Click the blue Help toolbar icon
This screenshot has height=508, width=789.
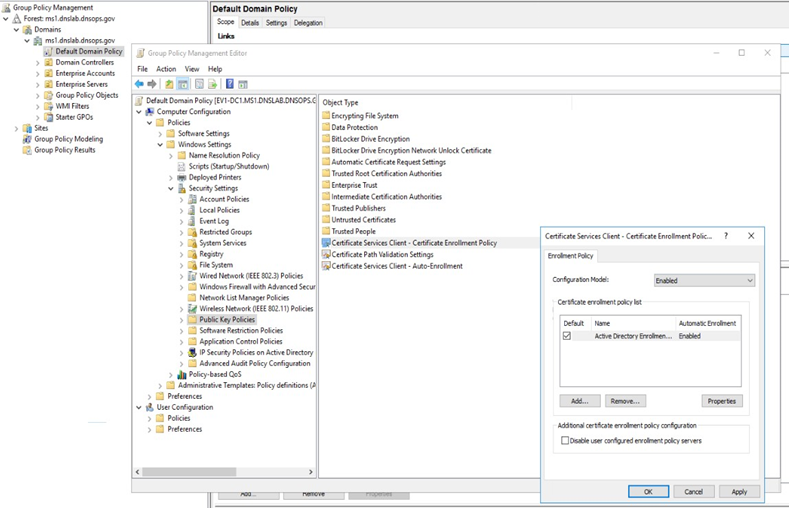pos(230,85)
